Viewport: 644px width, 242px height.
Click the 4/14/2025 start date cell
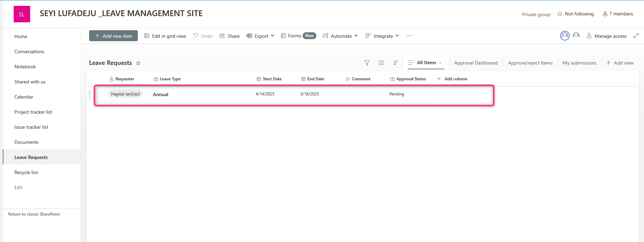[x=265, y=94]
